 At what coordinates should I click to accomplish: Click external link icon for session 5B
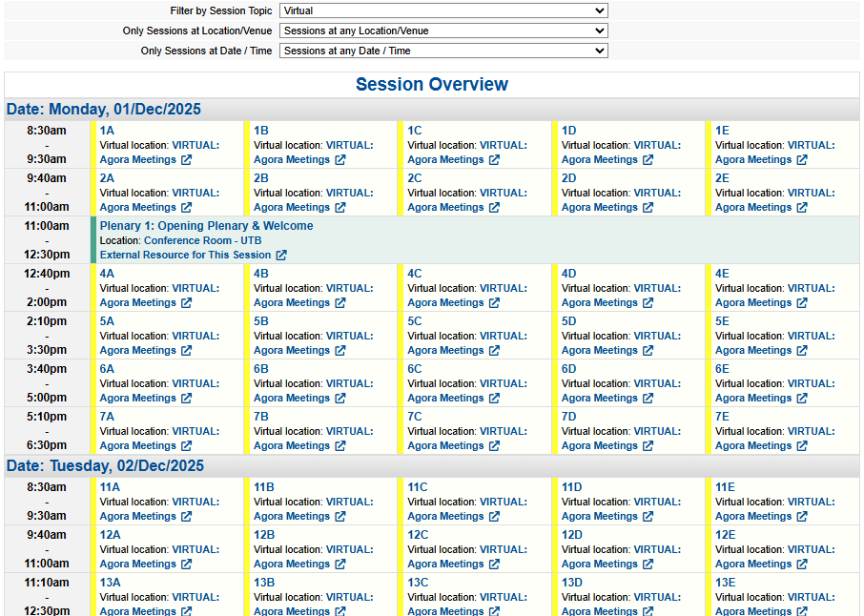(x=340, y=351)
